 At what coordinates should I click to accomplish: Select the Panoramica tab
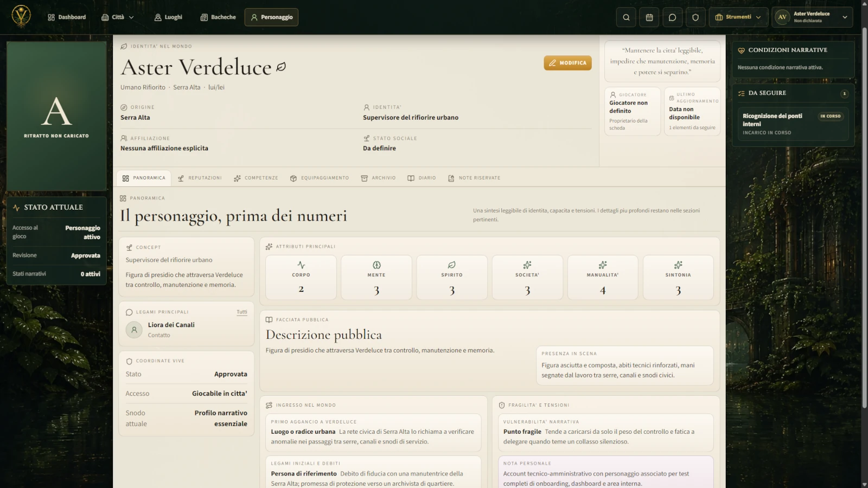tap(144, 178)
